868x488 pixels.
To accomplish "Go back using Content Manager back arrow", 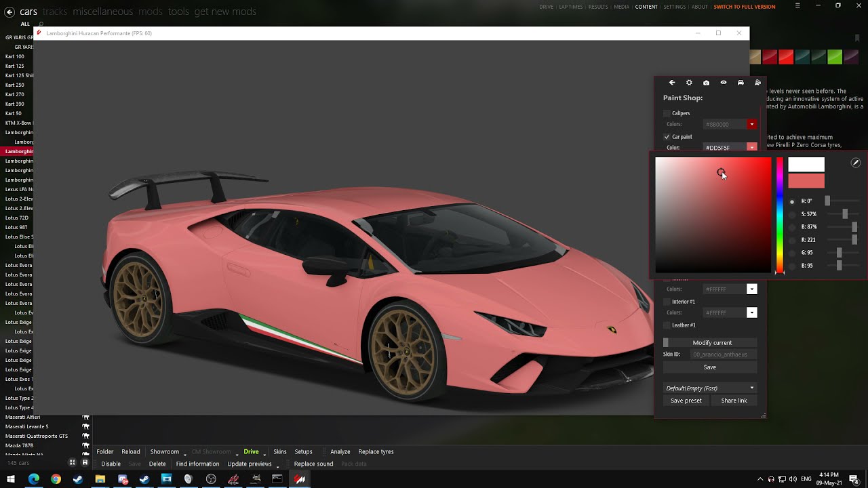I will tap(9, 12).
